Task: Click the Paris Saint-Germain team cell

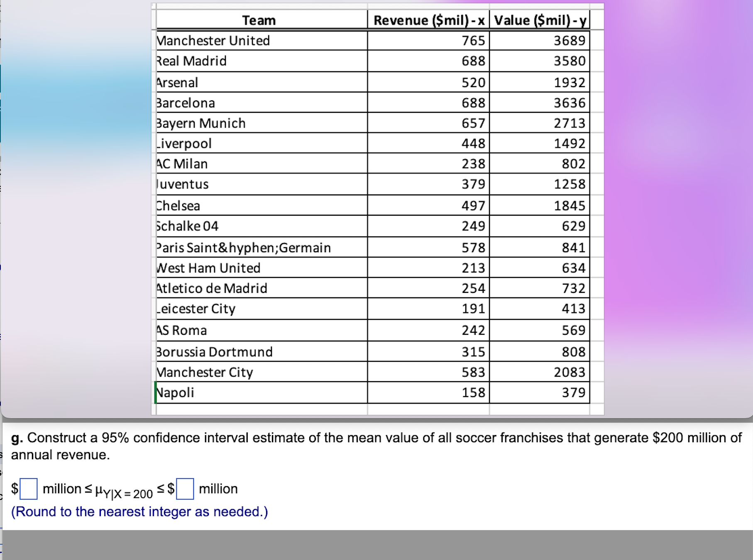Action: coord(262,247)
